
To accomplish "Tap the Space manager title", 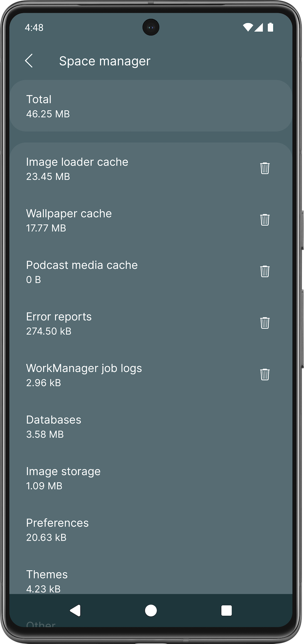I will coord(104,61).
